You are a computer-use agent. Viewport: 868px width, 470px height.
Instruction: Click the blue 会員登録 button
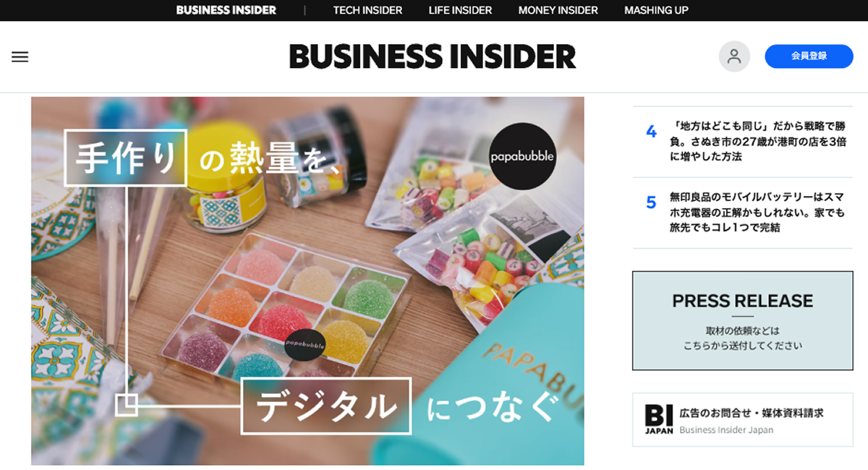(x=809, y=56)
